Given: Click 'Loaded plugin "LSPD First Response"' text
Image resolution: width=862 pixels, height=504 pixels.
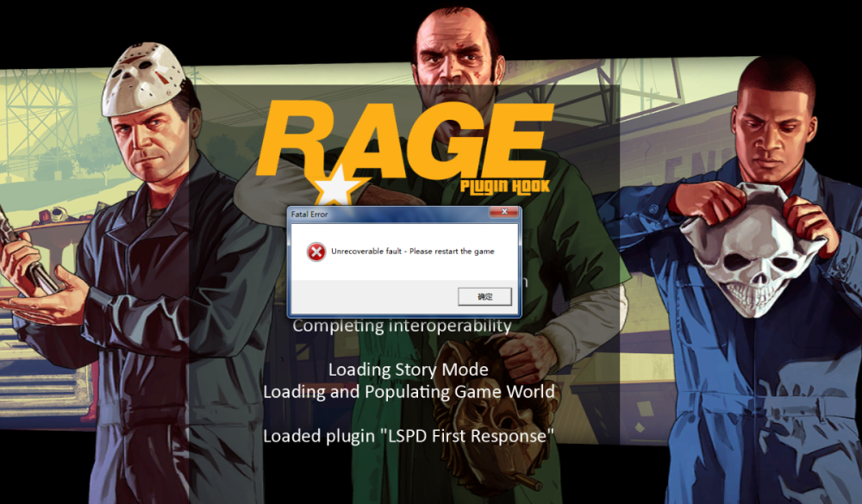Looking at the screenshot, I should coord(408,436).
